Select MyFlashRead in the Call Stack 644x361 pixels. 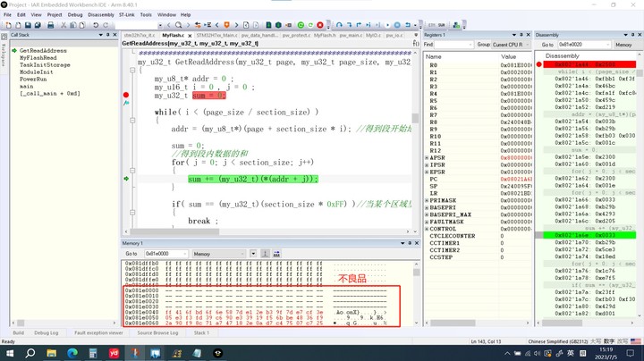[38, 58]
